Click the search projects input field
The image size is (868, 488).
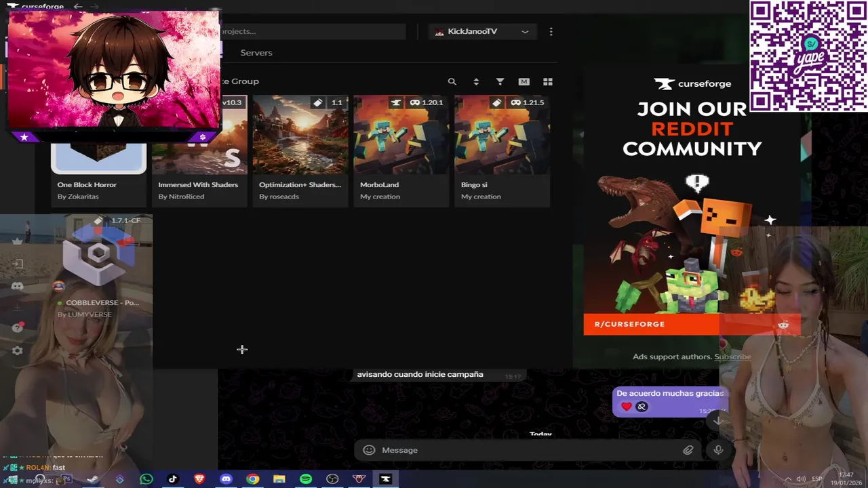point(313,31)
